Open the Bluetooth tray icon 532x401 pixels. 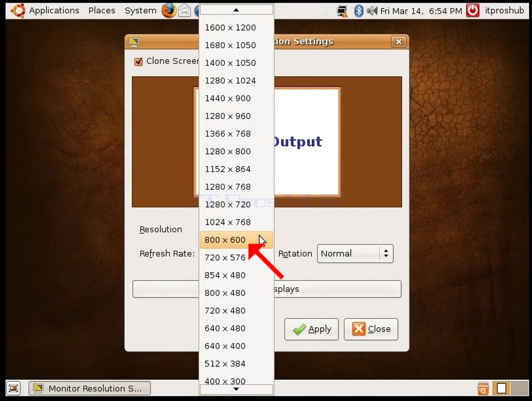(x=358, y=11)
